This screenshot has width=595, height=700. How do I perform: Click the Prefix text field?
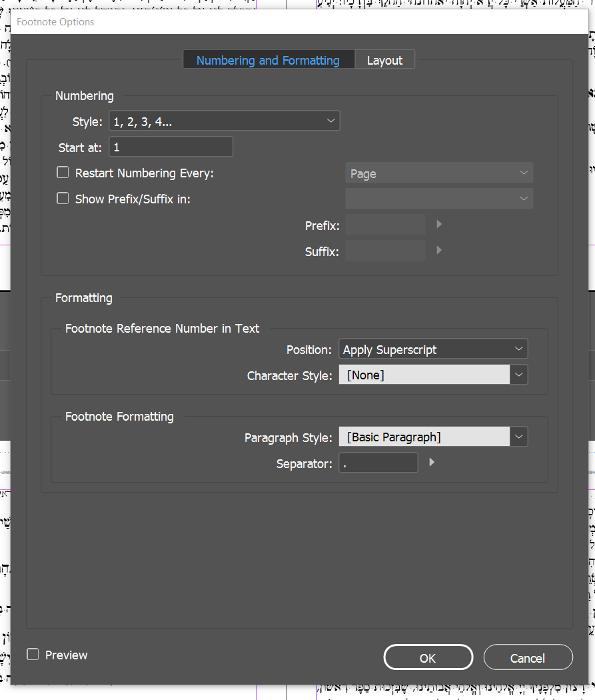click(385, 225)
